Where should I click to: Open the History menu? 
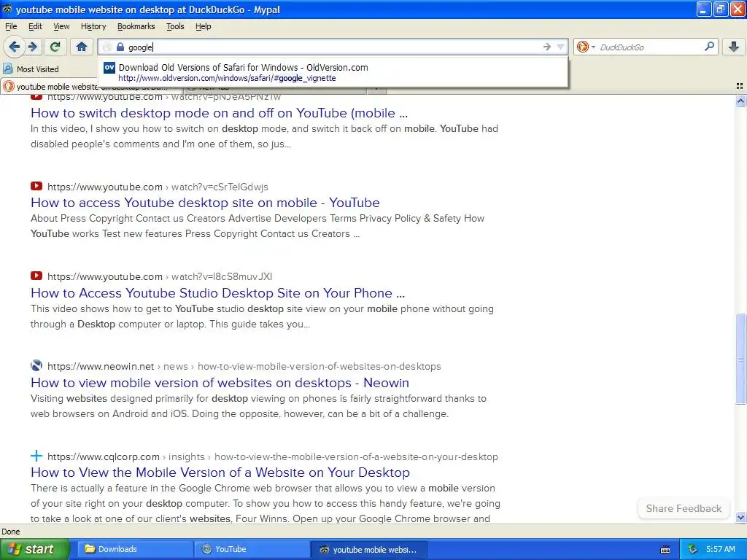[x=93, y=26]
